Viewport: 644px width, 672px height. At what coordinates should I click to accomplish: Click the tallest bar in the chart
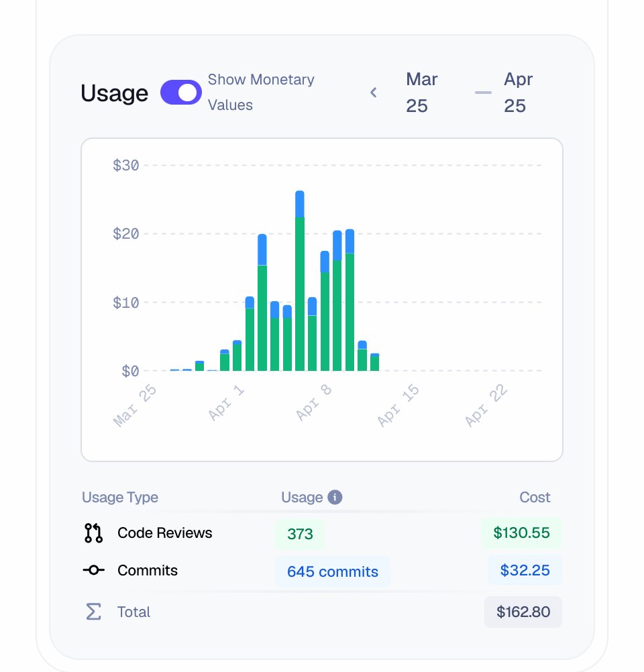pyautogui.click(x=300, y=281)
